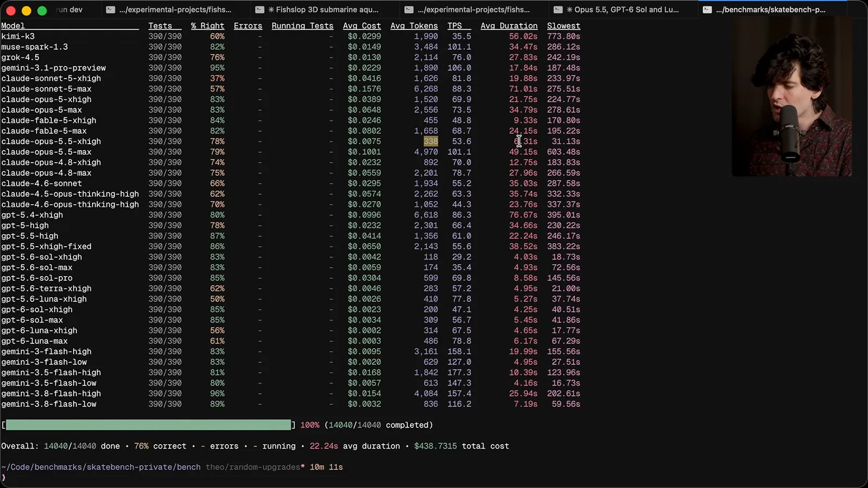The height and width of the screenshot is (488, 868).
Task: Click the 'kimi-k3' model row name
Action: 18,36
